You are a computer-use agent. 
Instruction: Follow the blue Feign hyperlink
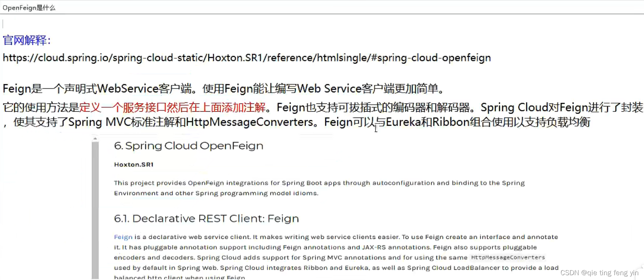pos(123,237)
